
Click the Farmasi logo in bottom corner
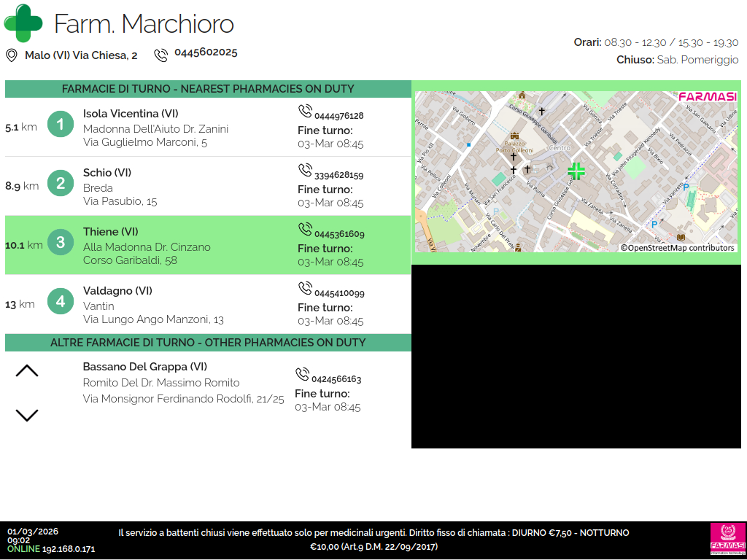pos(727,540)
